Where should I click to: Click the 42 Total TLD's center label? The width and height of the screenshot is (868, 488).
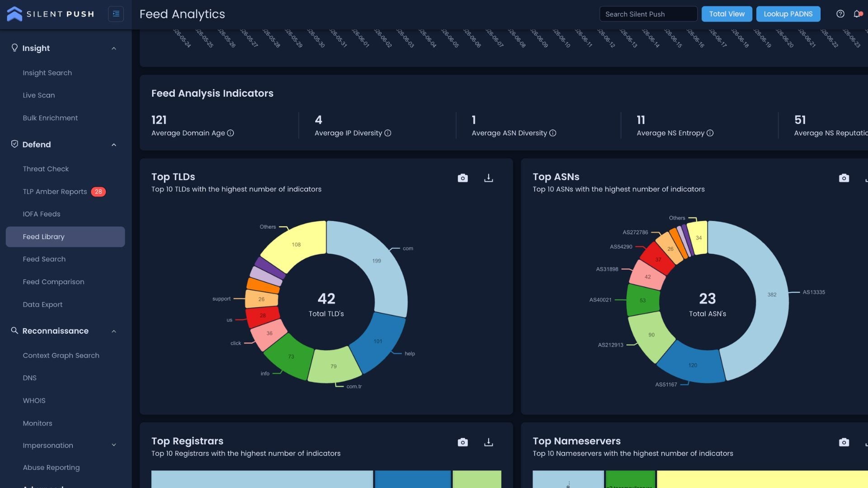point(326,304)
